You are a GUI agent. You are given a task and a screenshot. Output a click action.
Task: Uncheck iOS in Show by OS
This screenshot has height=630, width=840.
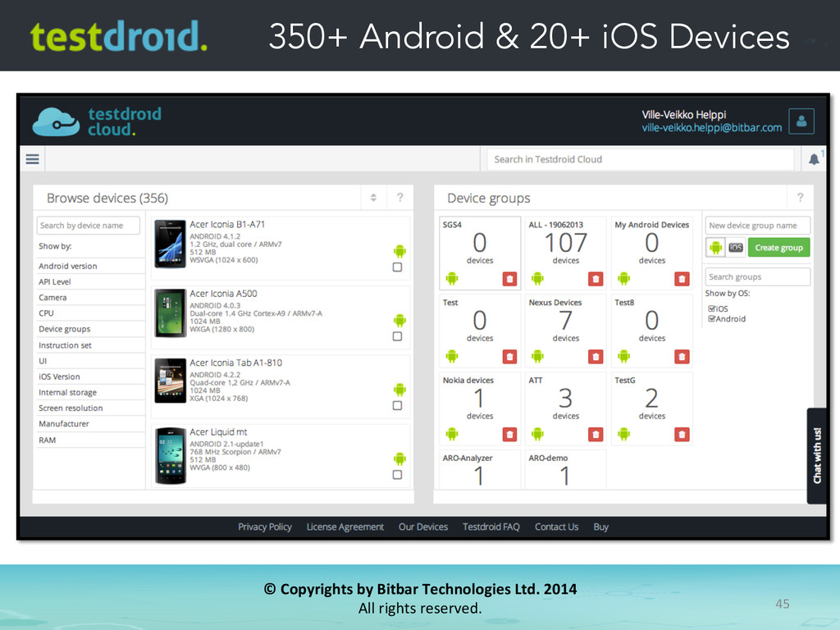pos(712,308)
